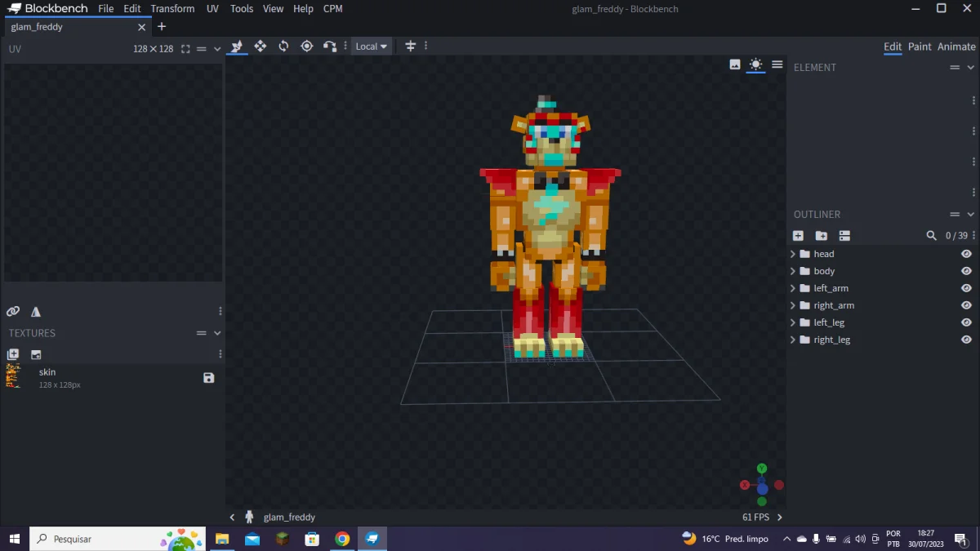Open the Local transform space dropdown
Image resolution: width=980 pixels, height=551 pixels.
click(372, 47)
